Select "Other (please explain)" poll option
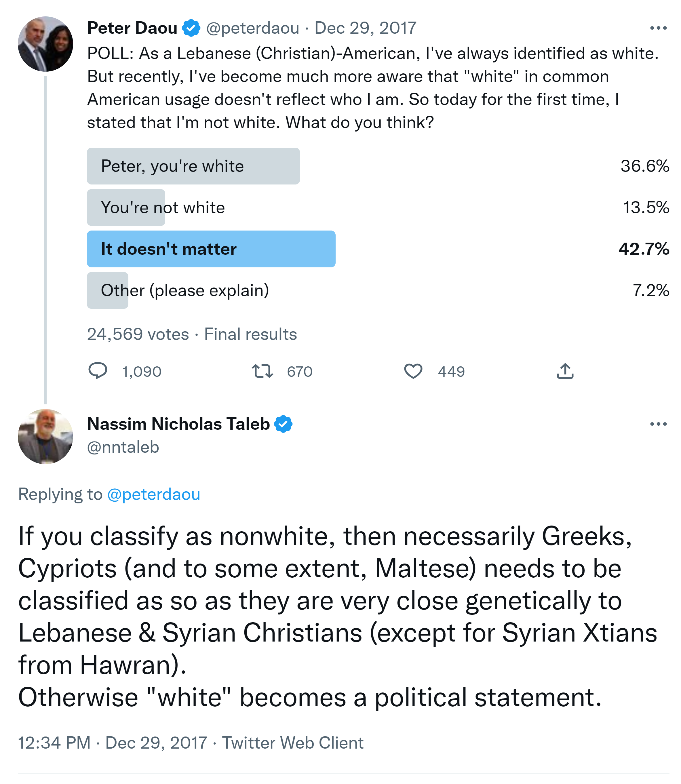 pos(185,290)
